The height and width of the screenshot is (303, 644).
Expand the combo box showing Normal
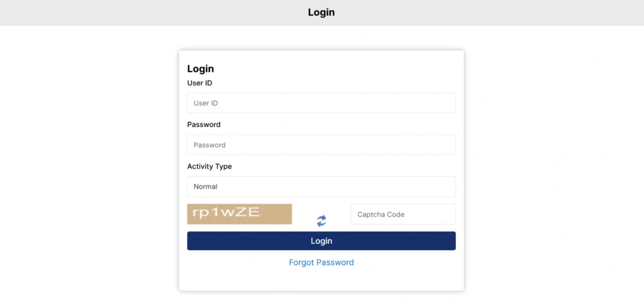coord(321,187)
